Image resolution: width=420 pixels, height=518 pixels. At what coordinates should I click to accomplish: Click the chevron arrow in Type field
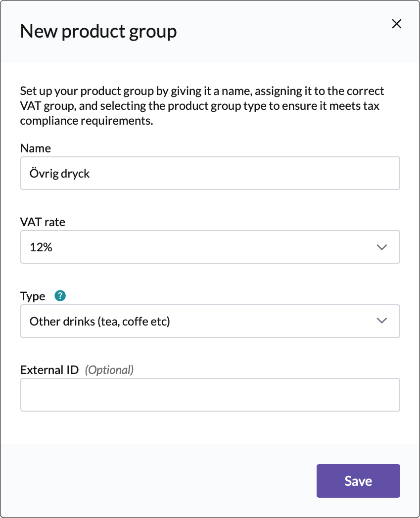click(x=381, y=321)
